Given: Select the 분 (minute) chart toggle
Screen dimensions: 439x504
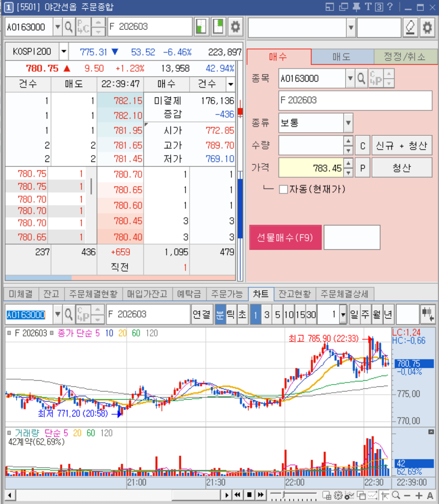Looking at the screenshot, I should 220,314.
